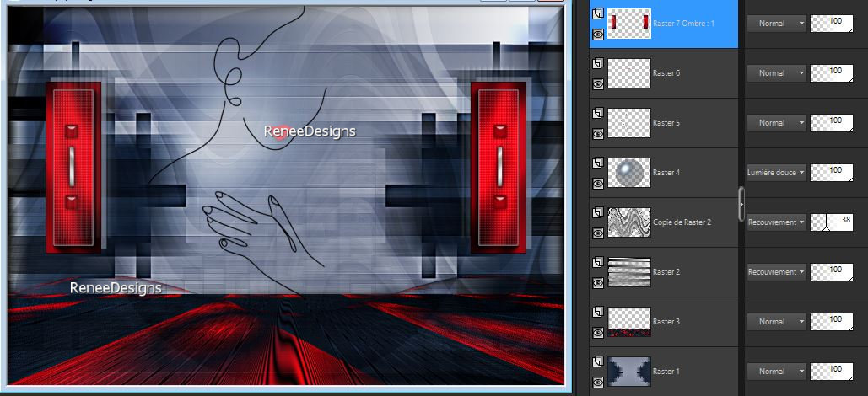Select sphere thumbnail of Raster 4
868x396 pixels.
coord(629,173)
